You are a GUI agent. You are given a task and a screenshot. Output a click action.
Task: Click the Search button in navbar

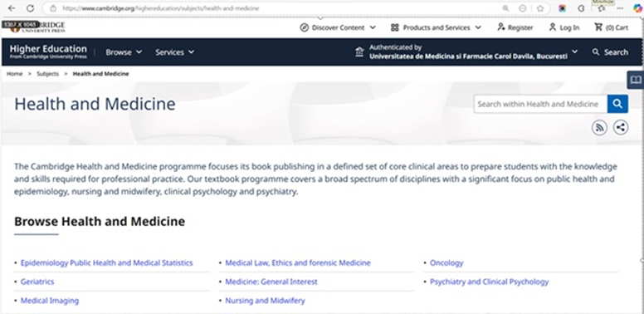coord(610,52)
